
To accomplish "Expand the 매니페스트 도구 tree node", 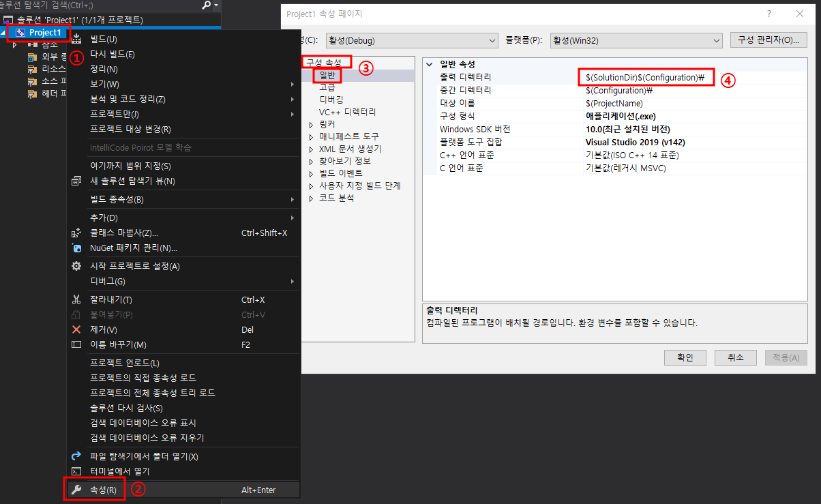I will point(312,136).
